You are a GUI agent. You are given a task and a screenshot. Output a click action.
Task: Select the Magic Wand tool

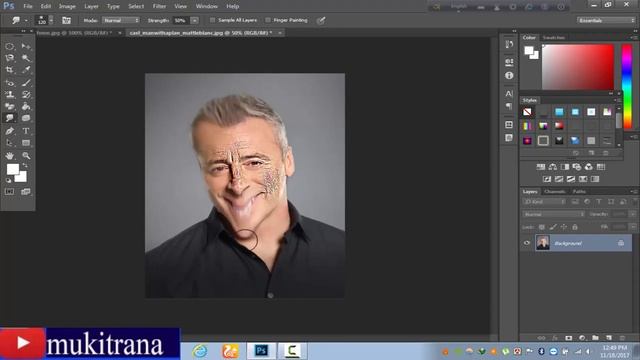[x=26, y=58]
